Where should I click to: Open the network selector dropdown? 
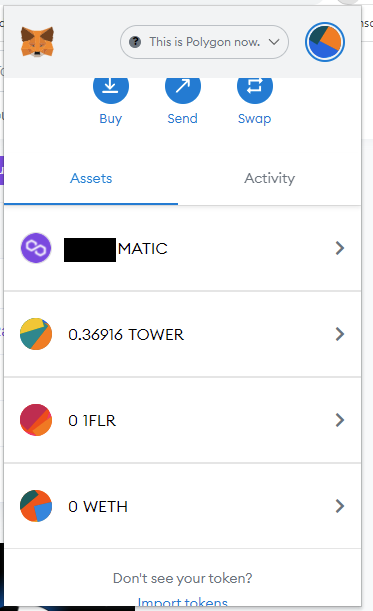coord(204,42)
